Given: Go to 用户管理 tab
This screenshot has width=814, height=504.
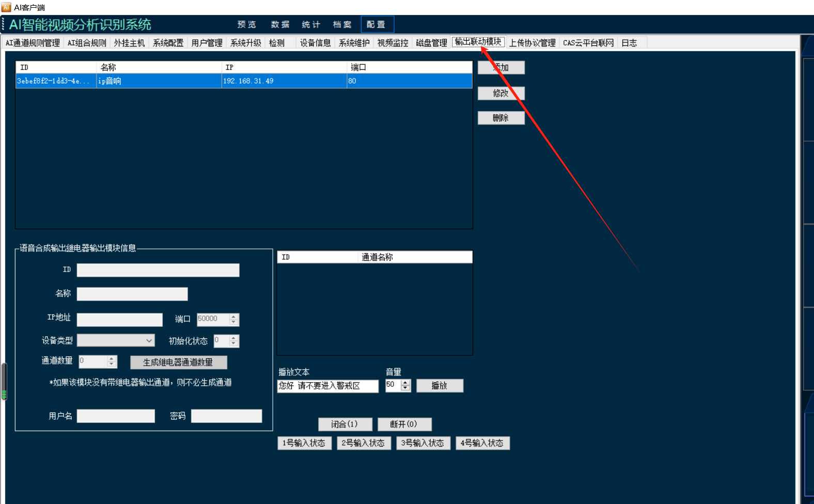Looking at the screenshot, I should point(207,43).
